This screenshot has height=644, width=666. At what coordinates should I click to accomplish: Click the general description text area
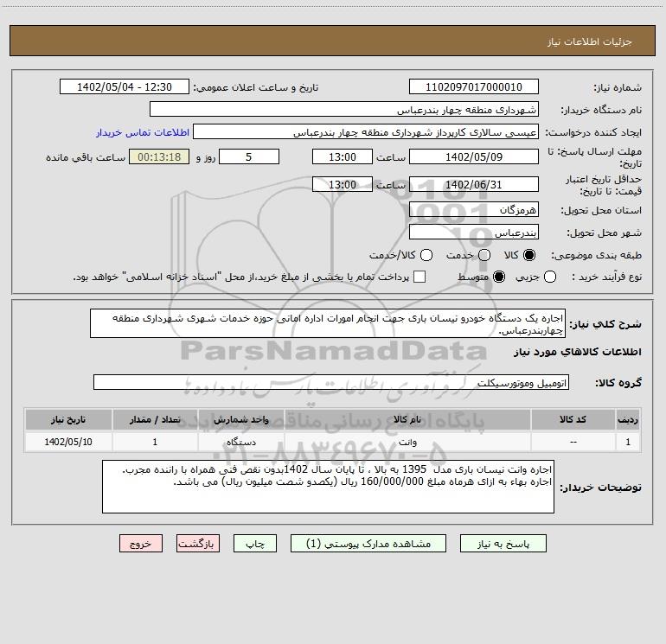pyautogui.click(x=328, y=323)
